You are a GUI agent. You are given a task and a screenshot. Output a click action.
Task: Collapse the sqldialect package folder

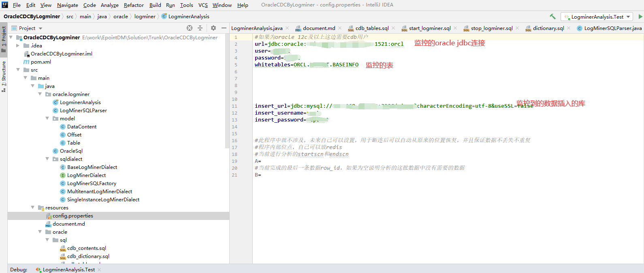47,159
